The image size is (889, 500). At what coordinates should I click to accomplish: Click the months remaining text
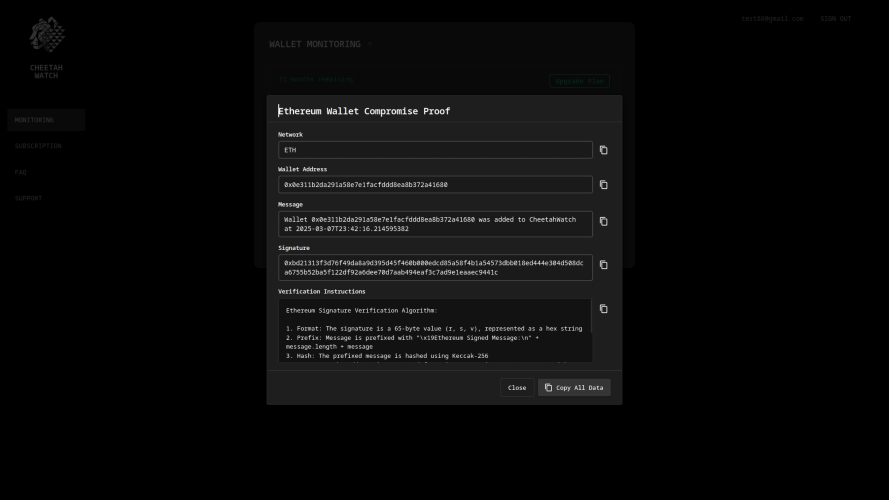click(316, 79)
